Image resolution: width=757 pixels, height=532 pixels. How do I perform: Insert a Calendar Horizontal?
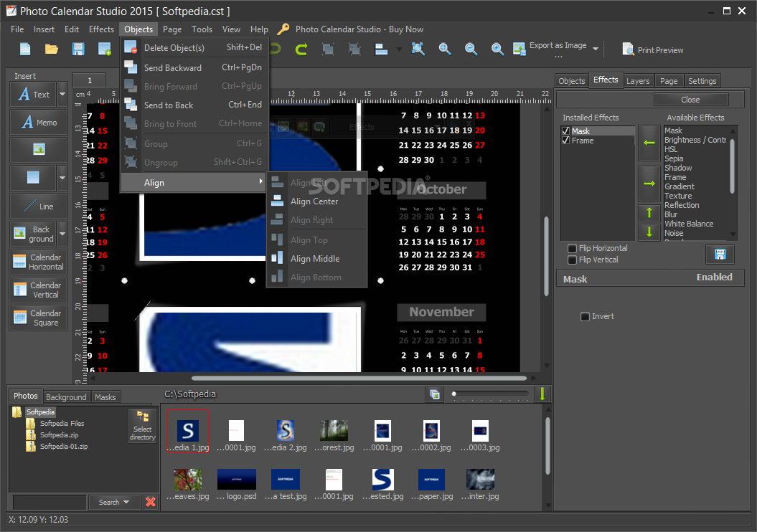(39, 262)
